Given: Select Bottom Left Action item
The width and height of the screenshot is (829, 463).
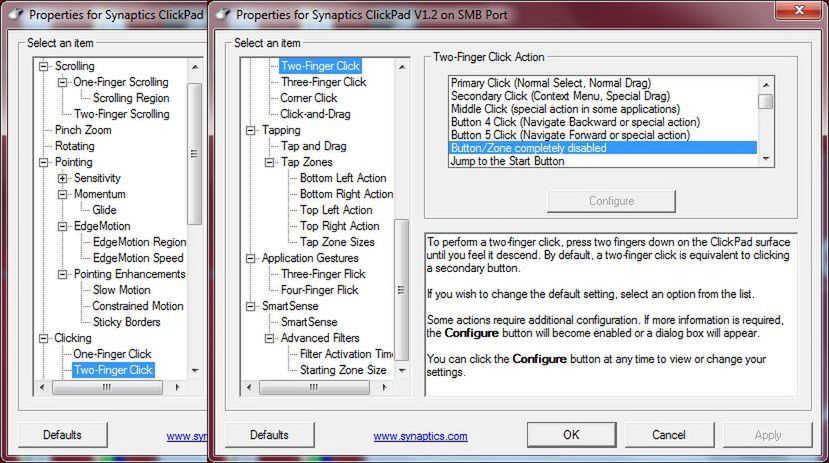Looking at the screenshot, I should coord(343,178).
